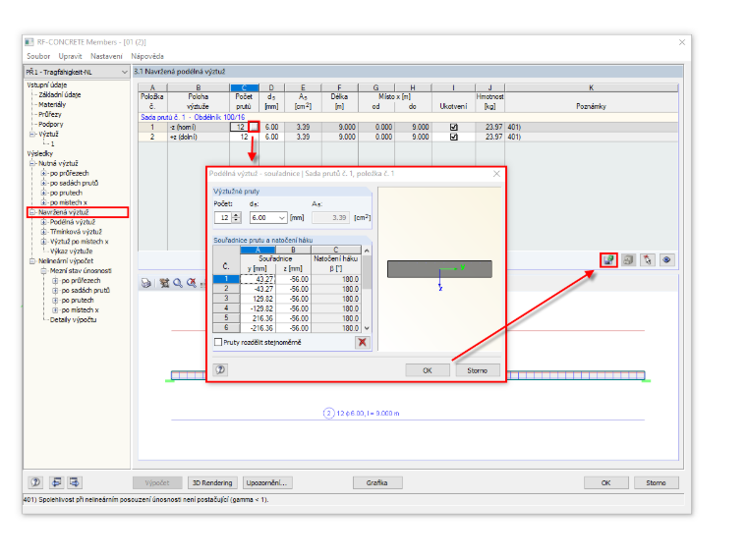Viewport: 747px width, 560px height.
Task: Select Výkaz výztuže tree item
Action: pyautogui.click(x=71, y=251)
